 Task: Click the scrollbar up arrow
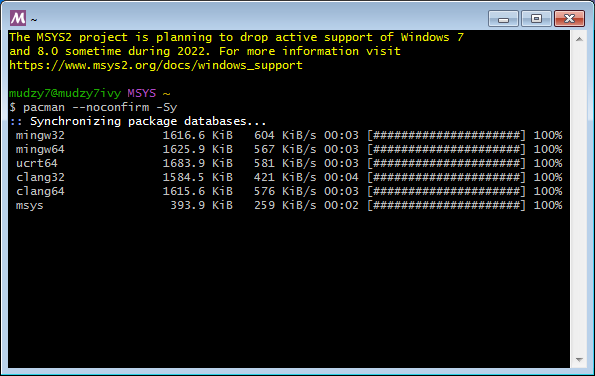click(579, 39)
